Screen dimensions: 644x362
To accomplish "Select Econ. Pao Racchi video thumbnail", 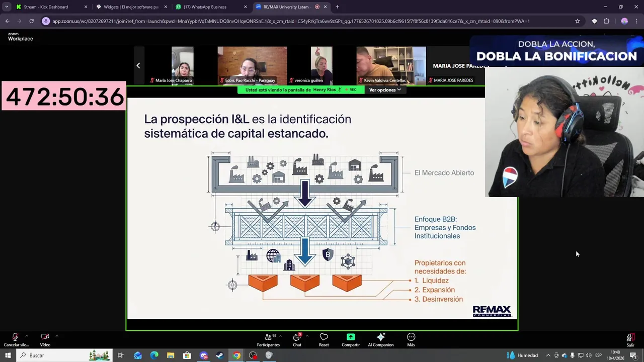I will click(252, 65).
